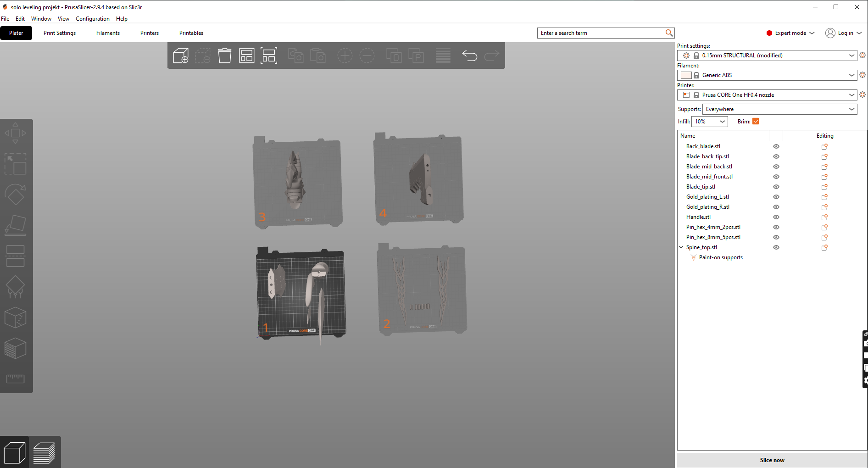Click the Split to objects icon
The width and height of the screenshot is (868, 468).
(x=394, y=56)
